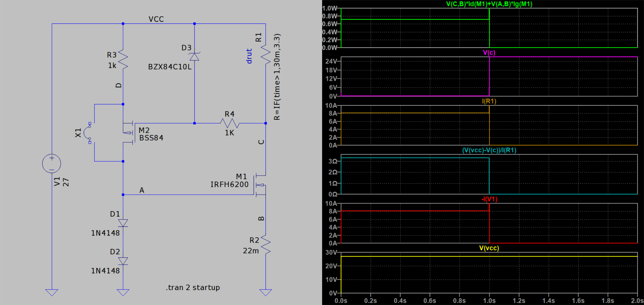
Task: Click the M2 BSS84 MOSFET symbol
Action: pyautogui.click(x=129, y=133)
